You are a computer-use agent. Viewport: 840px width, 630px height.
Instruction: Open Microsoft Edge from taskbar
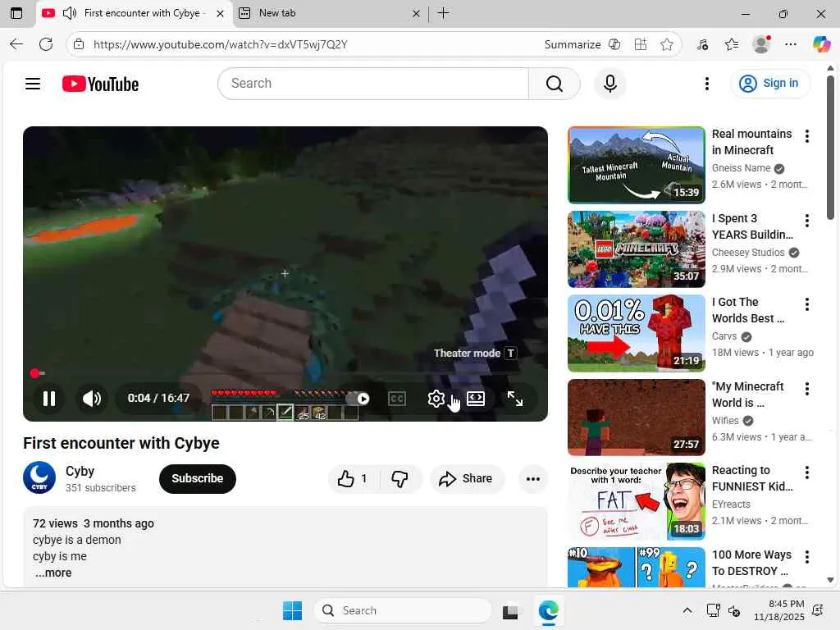548,610
